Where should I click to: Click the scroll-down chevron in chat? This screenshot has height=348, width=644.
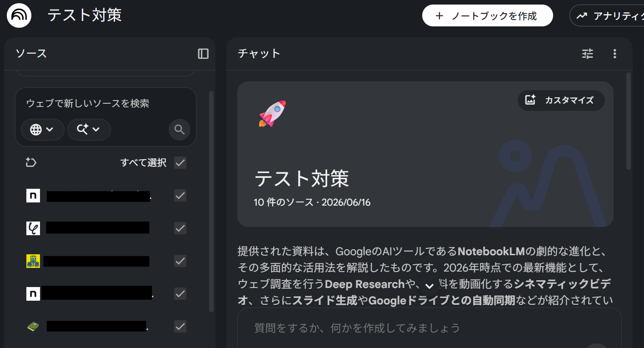pos(429,286)
